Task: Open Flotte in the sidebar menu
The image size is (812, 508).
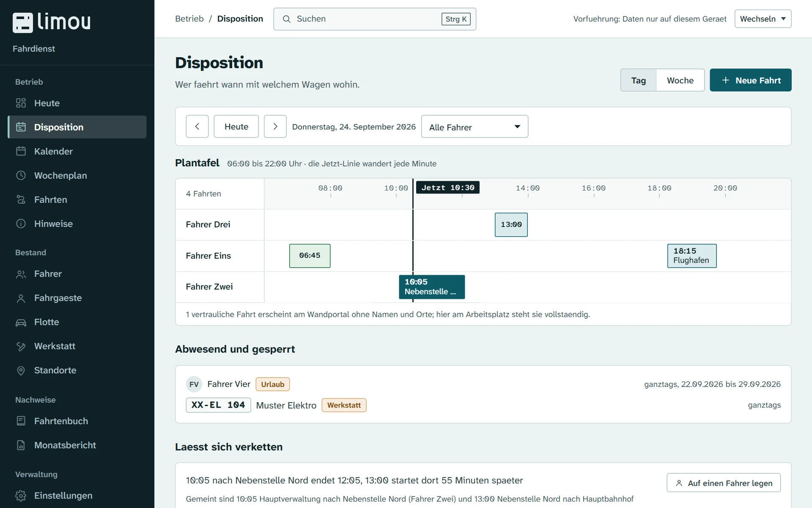Action: [77, 322]
